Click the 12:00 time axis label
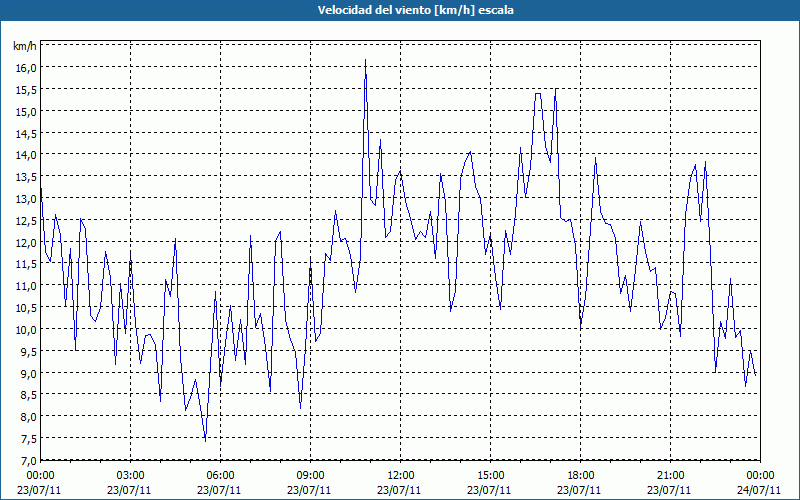The height and width of the screenshot is (500, 800). [401, 476]
